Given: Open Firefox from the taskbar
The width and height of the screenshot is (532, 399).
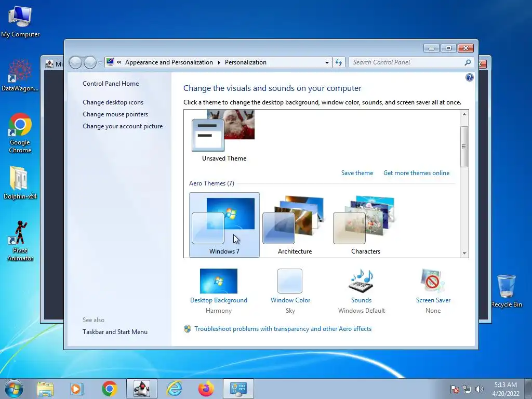Looking at the screenshot, I should pos(206,389).
